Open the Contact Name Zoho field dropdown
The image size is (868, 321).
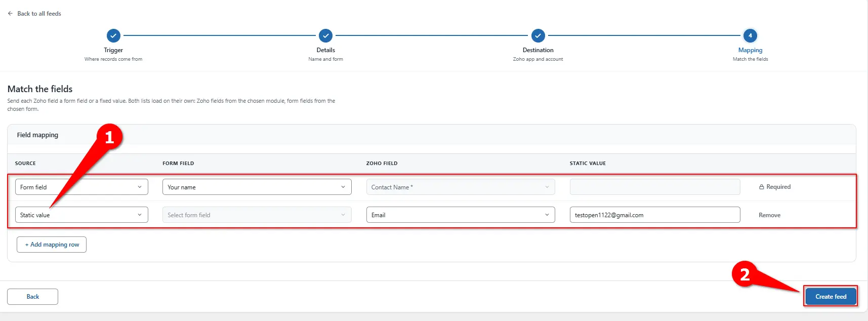coord(461,187)
